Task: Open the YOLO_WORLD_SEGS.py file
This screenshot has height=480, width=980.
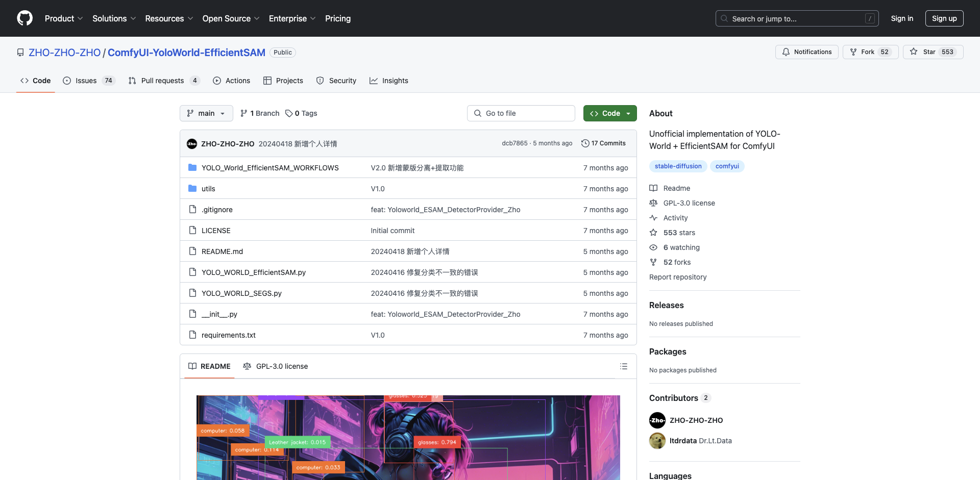Action: click(x=241, y=293)
